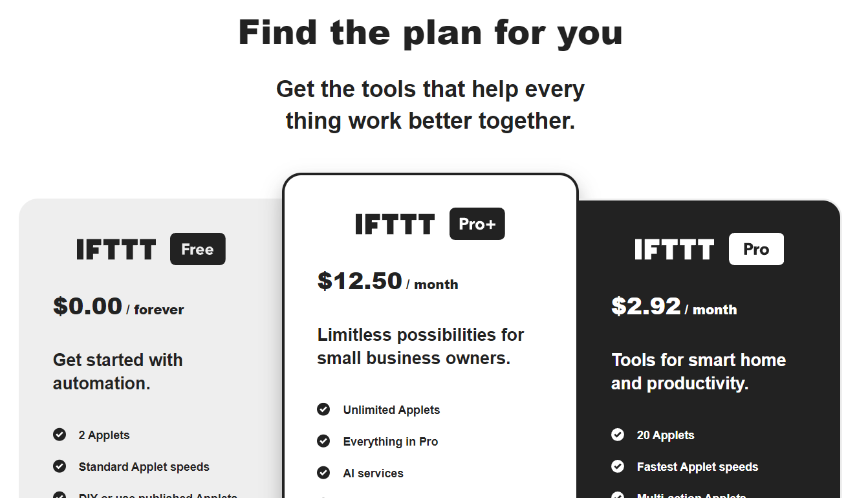Click checkmark beside AI services
Screen dimensions: 868x498
pos(323,473)
